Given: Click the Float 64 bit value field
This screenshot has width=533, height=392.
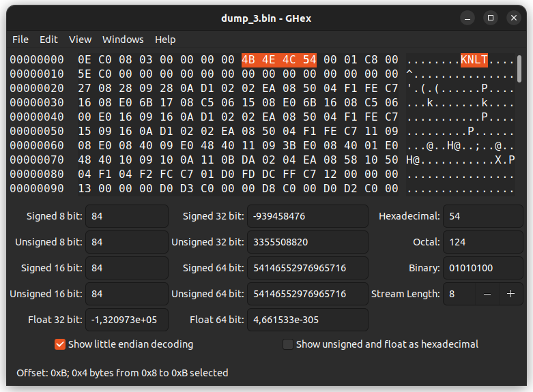Looking at the screenshot, I should 307,320.
